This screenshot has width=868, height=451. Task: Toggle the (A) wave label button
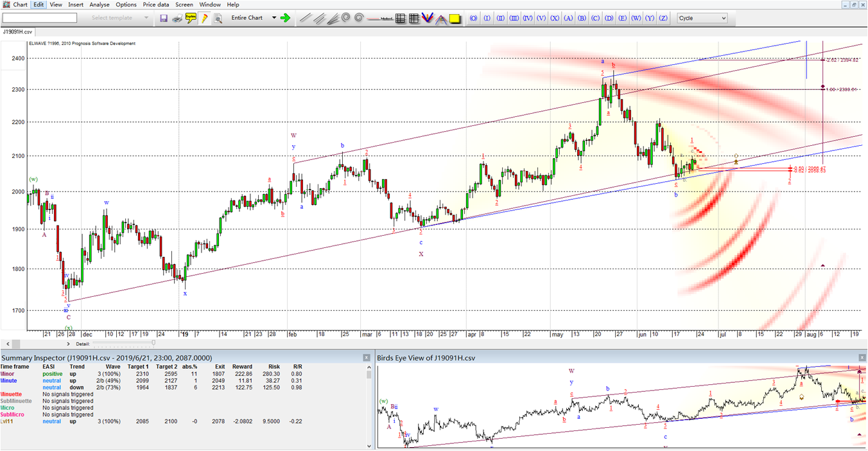point(568,18)
